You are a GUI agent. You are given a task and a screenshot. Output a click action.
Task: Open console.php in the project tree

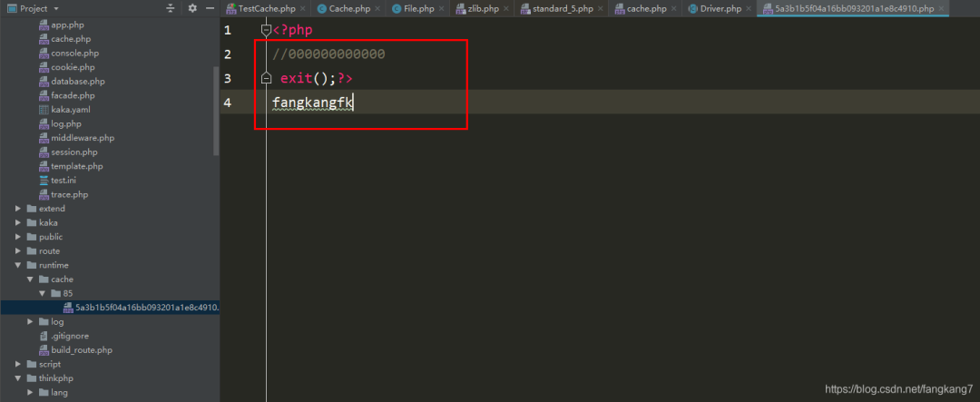click(x=75, y=54)
